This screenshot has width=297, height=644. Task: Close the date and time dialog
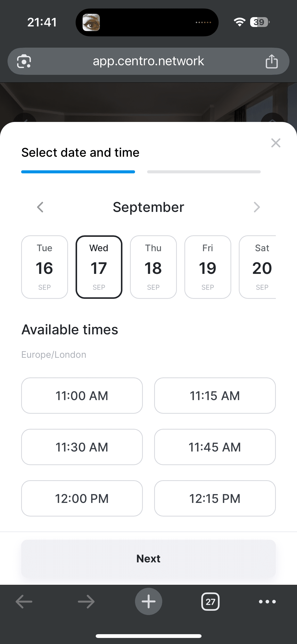(276, 143)
